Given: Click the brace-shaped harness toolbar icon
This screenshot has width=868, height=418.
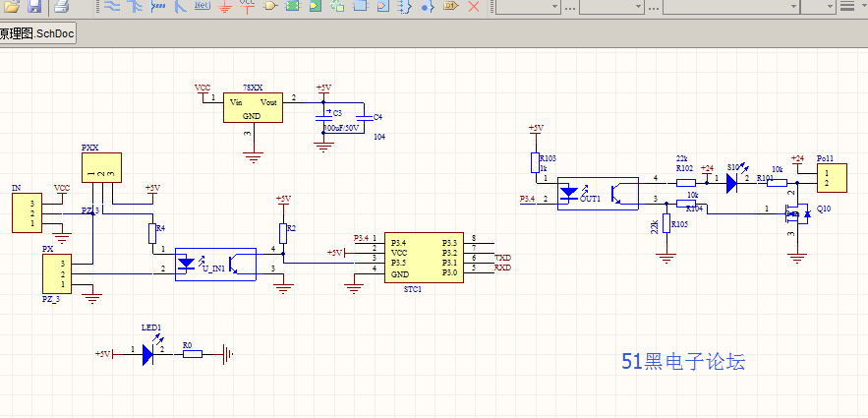Looking at the screenshot, I should pyautogui.click(x=405, y=6).
